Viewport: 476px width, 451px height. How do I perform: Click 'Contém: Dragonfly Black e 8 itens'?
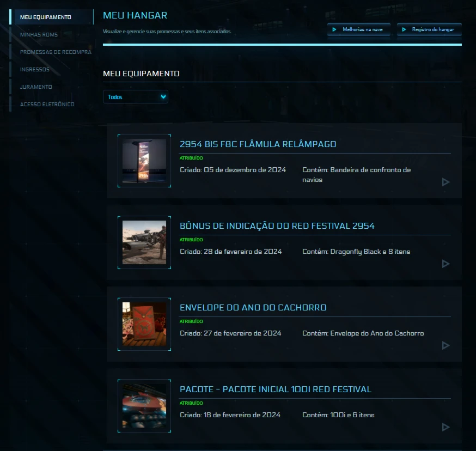pyautogui.click(x=356, y=252)
